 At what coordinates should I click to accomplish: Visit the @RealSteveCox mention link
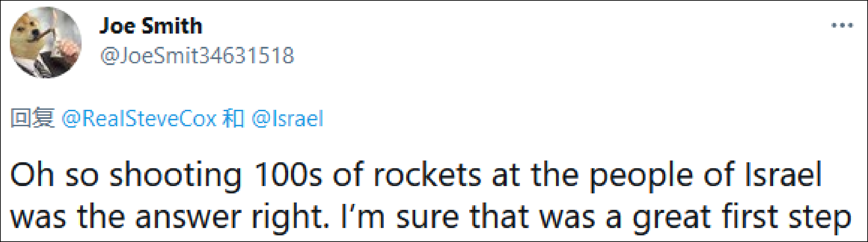tap(139, 118)
